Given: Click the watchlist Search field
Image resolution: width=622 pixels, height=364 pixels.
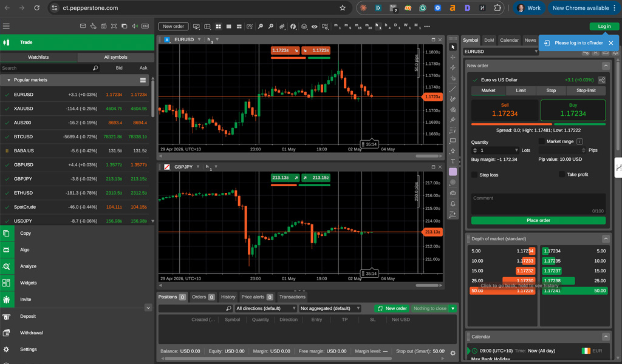Looking at the screenshot, I should tap(50, 68).
